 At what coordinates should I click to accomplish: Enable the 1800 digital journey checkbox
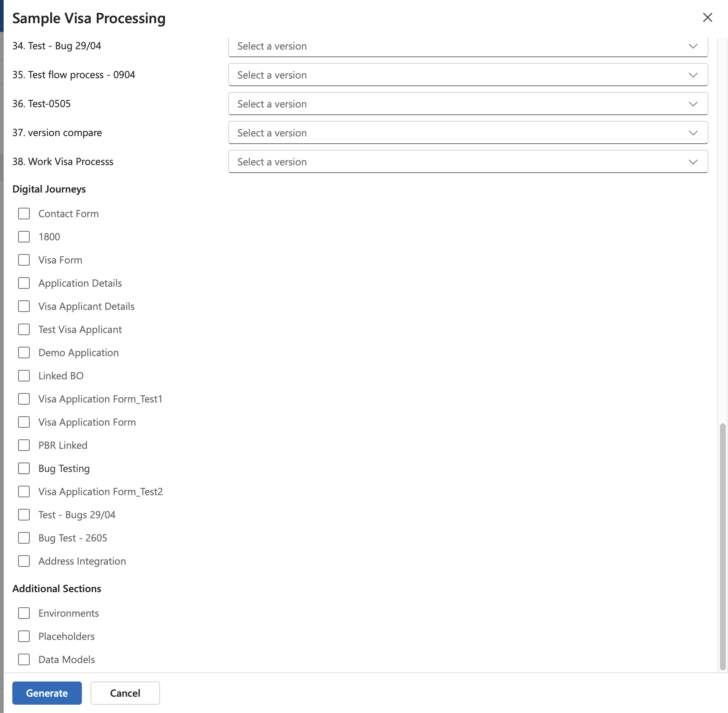pyautogui.click(x=24, y=237)
